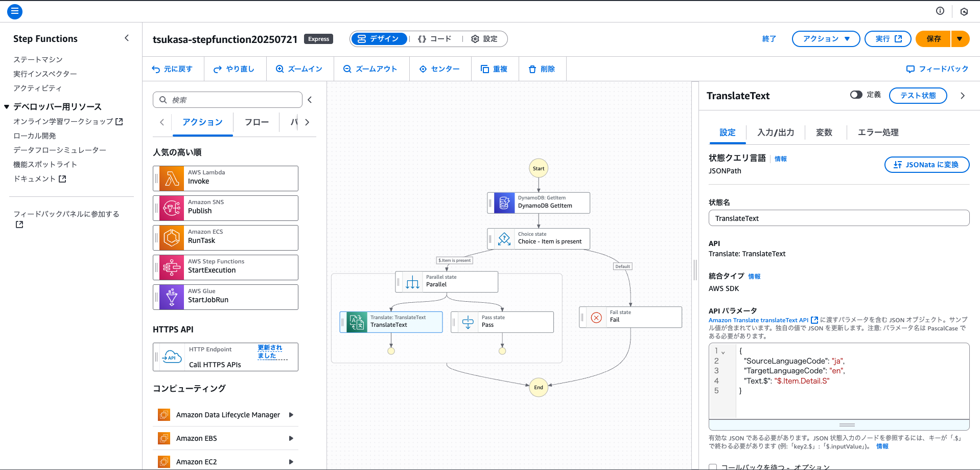Image resolution: width=980 pixels, height=470 pixels.
Task: Open the save options dropdown arrow
Action: (x=960, y=39)
